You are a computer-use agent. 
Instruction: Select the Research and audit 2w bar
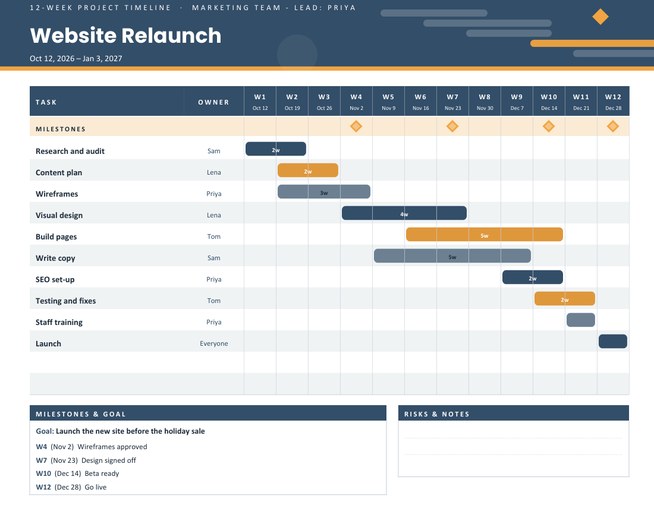pyautogui.click(x=276, y=149)
